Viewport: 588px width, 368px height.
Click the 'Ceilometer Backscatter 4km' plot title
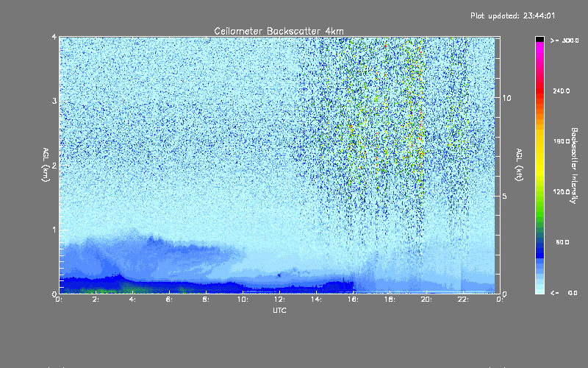(279, 31)
